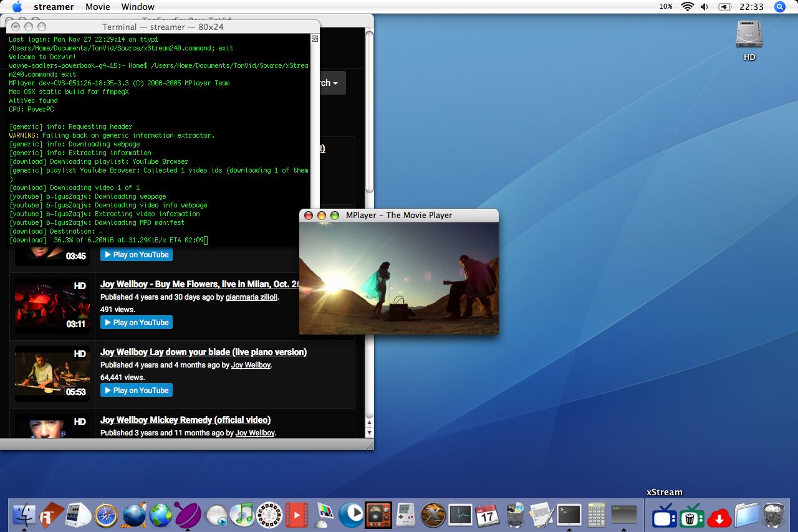The image size is (798, 532).
Task: Open Joy Wellboy uploader link under Lay down your blade
Action: point(251,365)
